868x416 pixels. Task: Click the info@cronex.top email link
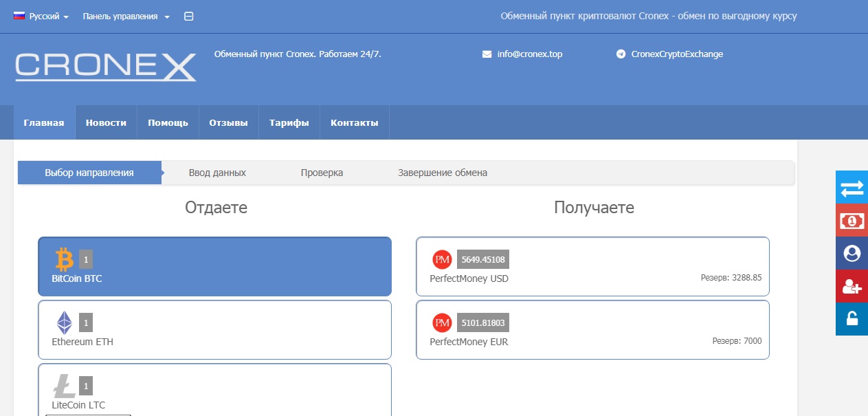529,54
